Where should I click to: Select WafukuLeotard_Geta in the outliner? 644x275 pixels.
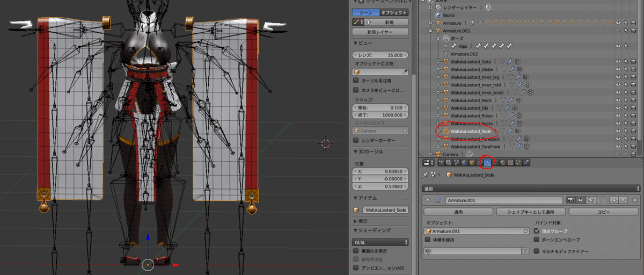pos(471,62)
